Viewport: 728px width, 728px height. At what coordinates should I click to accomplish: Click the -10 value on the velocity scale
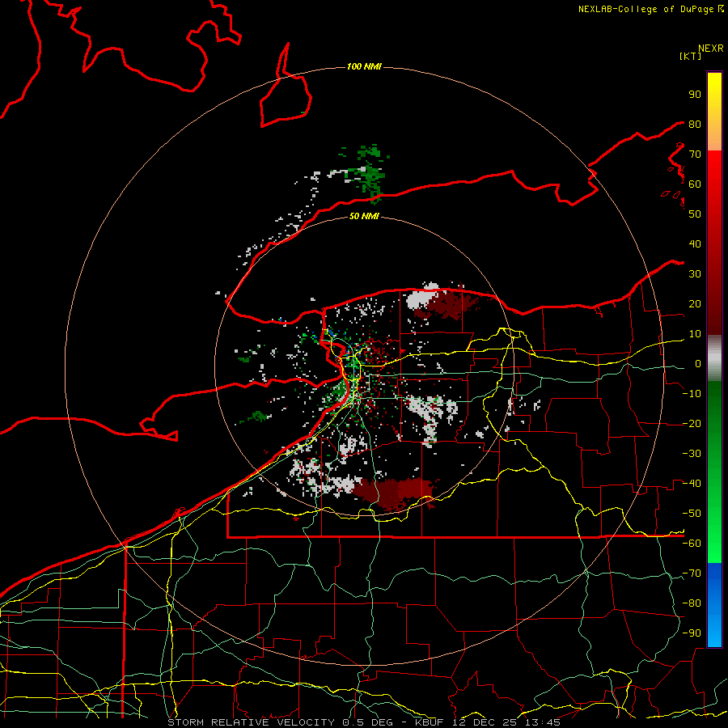point(692,394)
